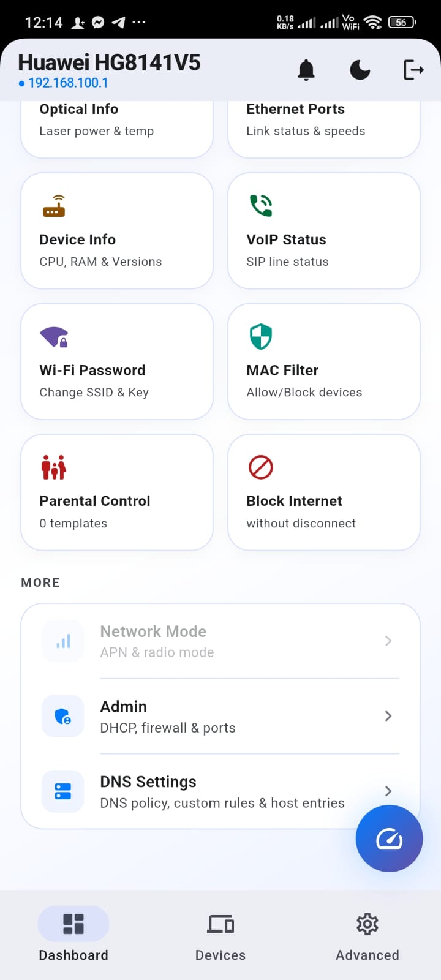Tap the speed test floating button
The image size is (441, 980).
390,839
